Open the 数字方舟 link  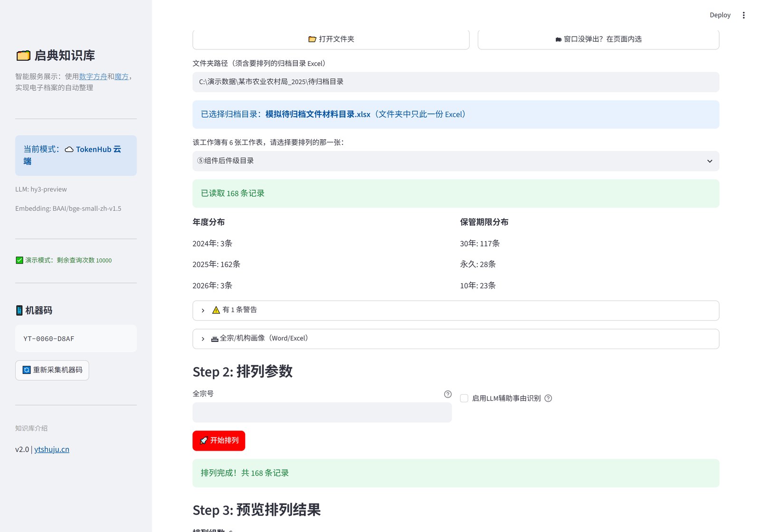click(93, 76)
